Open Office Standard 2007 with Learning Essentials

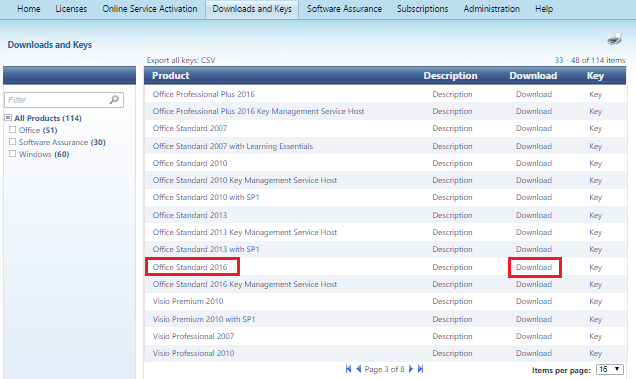click(233, 146)
